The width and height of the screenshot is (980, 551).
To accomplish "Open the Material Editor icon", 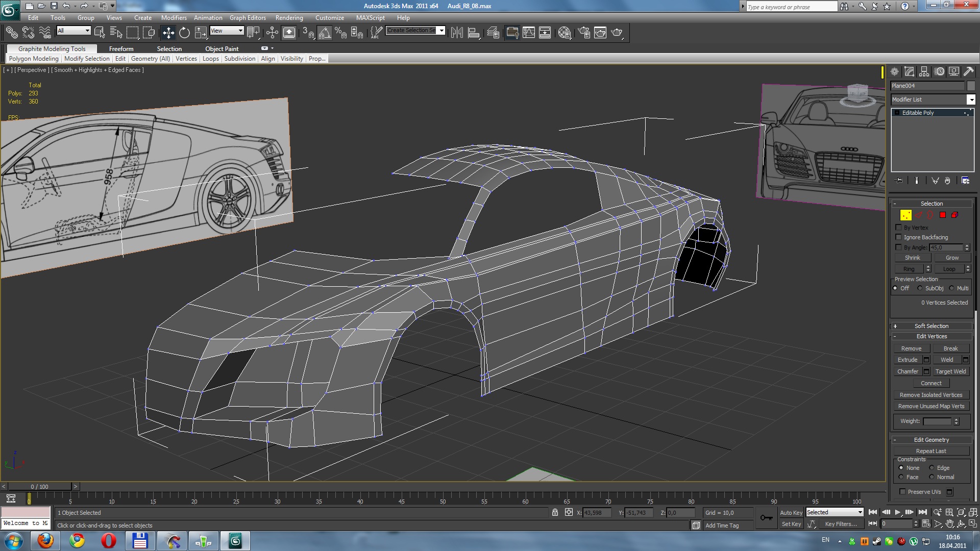I will (564, 33).
